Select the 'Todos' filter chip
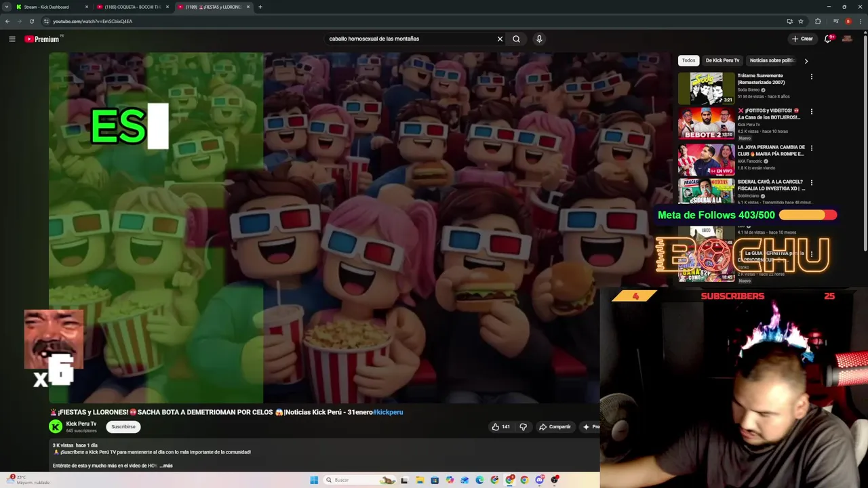 pos(688,60)
